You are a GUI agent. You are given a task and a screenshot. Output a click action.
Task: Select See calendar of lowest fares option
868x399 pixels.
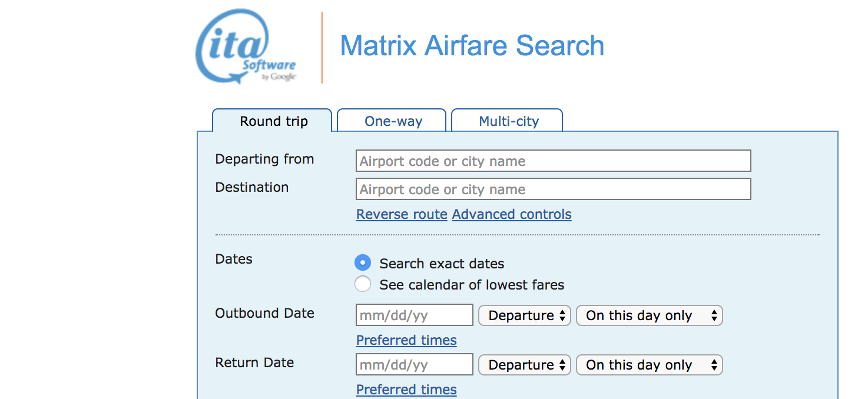(363, 284)
